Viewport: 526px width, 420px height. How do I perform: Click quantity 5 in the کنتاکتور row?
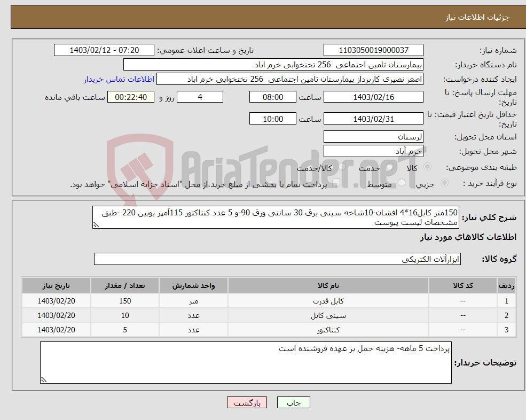tap(125, 330)
